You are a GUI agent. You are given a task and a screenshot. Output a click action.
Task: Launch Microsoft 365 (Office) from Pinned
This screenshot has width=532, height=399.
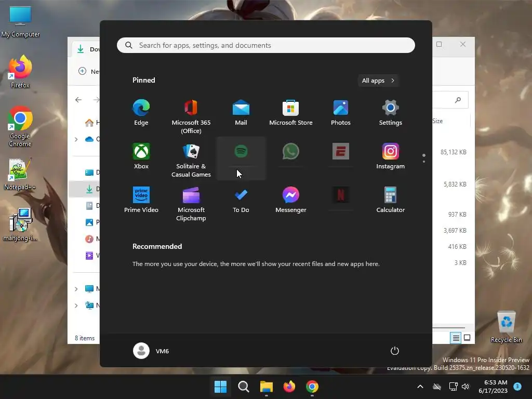191,116
